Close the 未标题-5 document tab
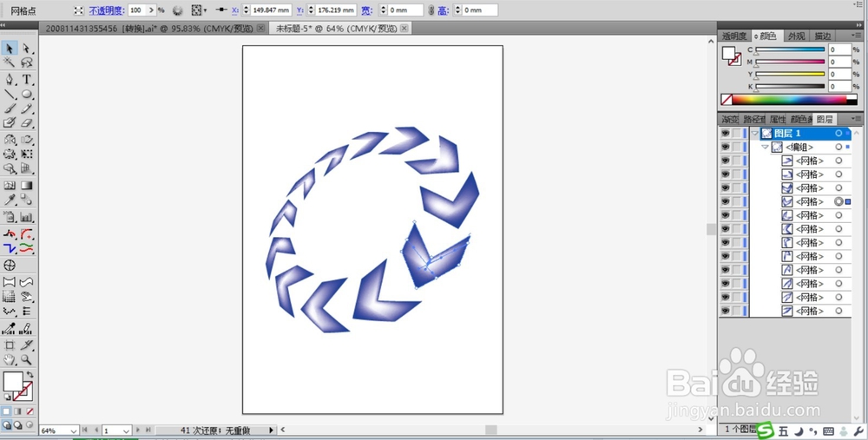 pyautogui.click(x=404, y=29)
